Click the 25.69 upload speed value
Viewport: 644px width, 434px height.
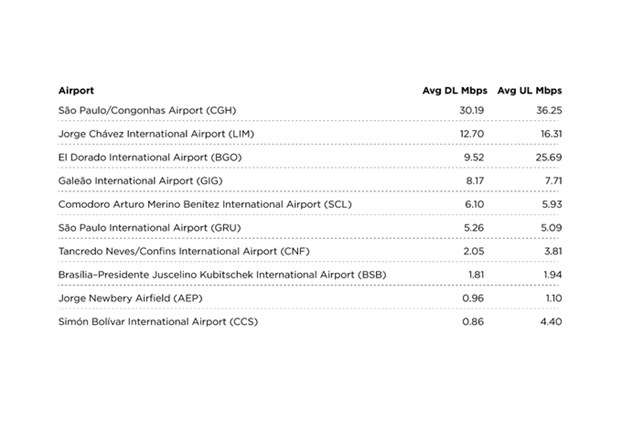click(546, 157)
